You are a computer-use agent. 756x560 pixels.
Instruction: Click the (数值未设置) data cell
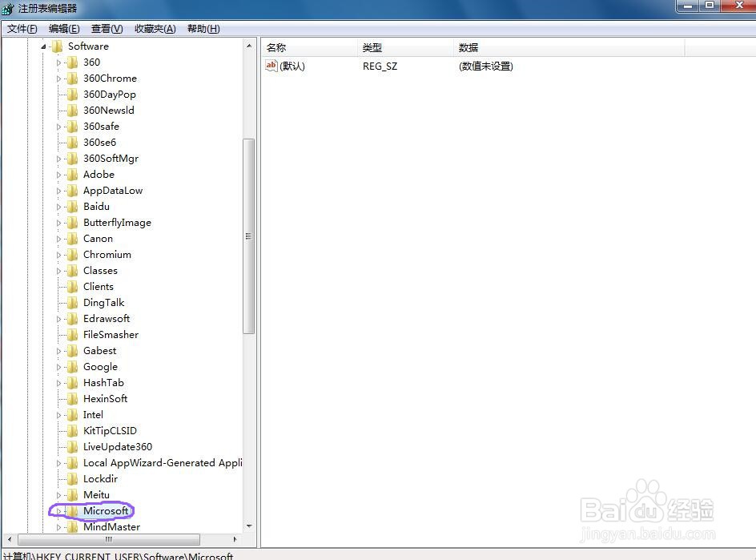[x=486, y=66]
